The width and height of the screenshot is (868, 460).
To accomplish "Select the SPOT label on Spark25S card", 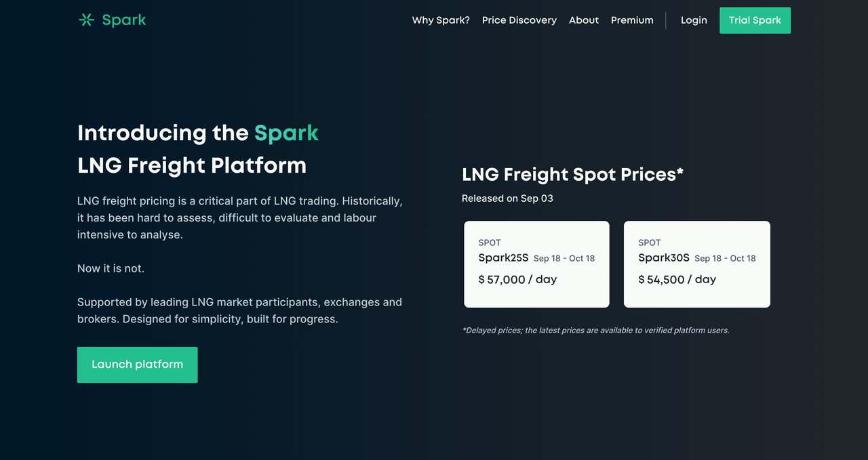I will click(x=489, y=243).
